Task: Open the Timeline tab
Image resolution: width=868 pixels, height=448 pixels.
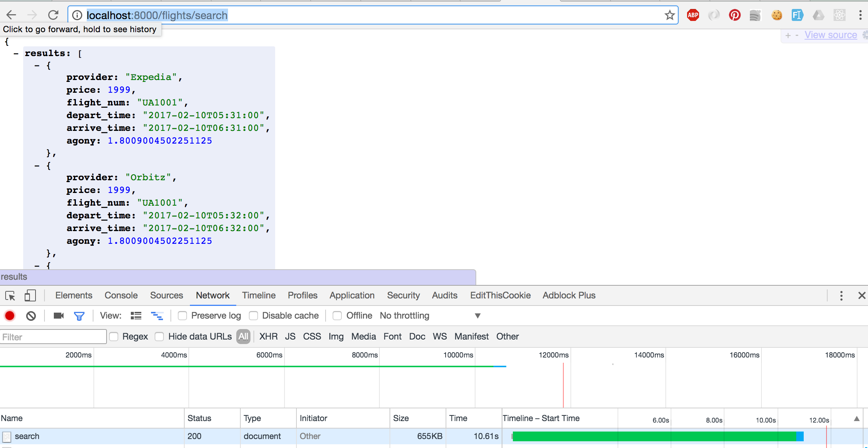Action: click(259, 295)
